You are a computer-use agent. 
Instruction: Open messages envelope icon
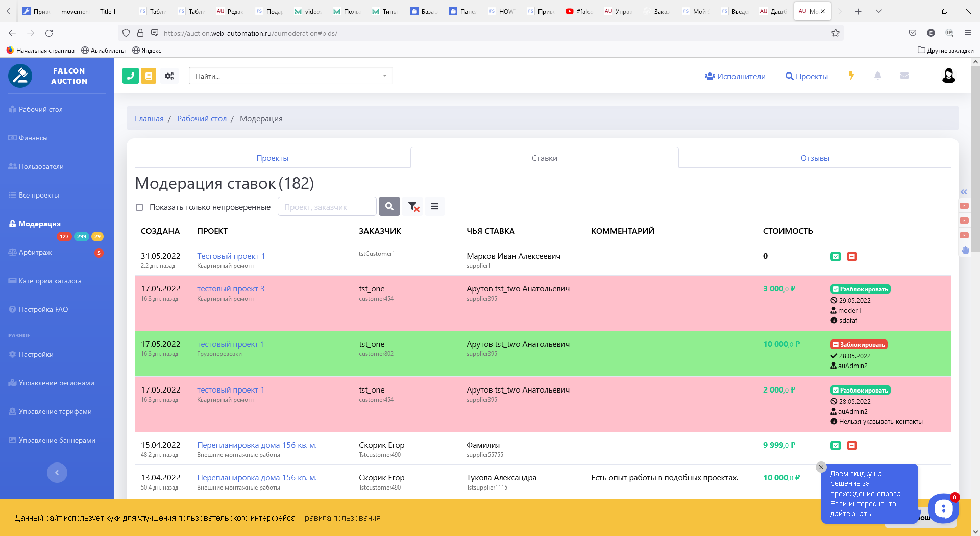(x=904, y=76)
